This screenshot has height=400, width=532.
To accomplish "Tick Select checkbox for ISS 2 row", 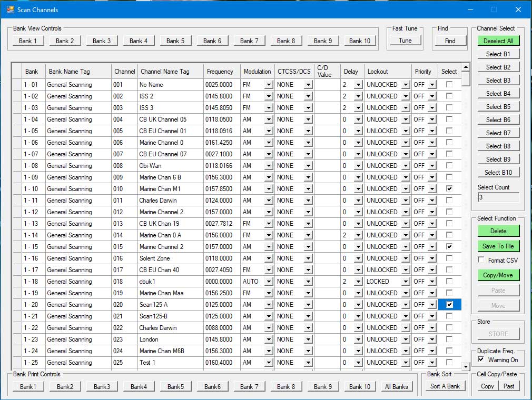I will click(449, 96).
